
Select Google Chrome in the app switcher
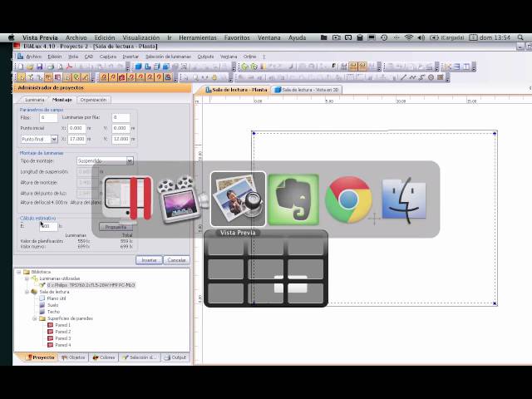click(x=348, y=199)
